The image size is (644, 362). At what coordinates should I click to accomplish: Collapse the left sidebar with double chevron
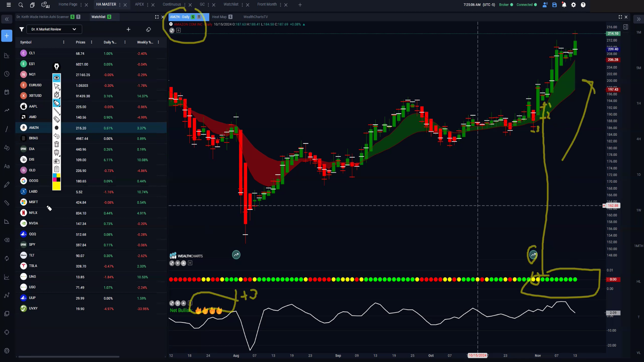click(7, 19)
